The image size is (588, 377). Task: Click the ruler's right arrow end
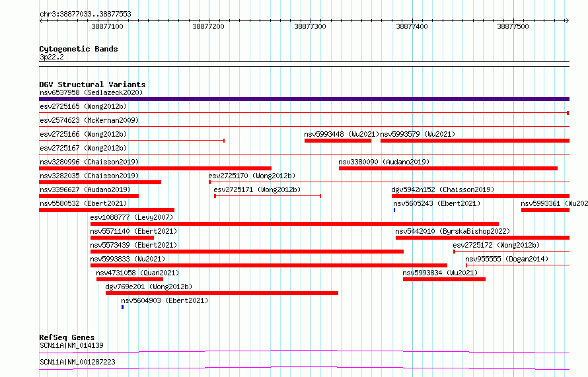click(x=568, y=21)
